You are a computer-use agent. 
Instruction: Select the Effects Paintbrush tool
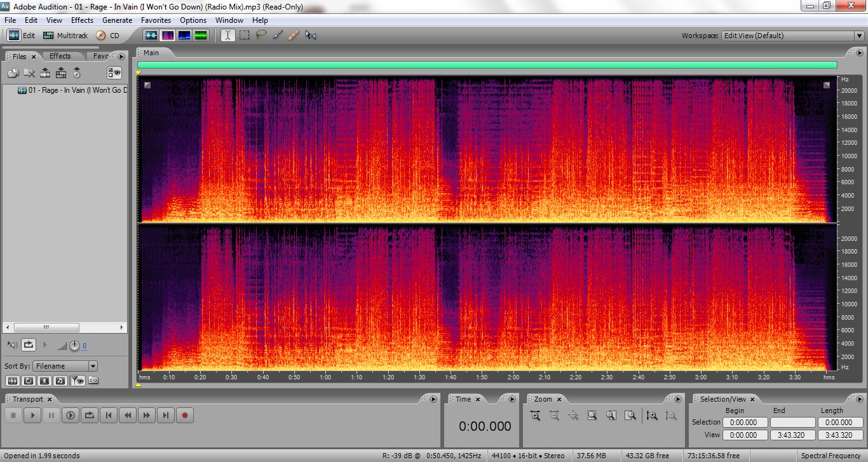click(277, 36)
